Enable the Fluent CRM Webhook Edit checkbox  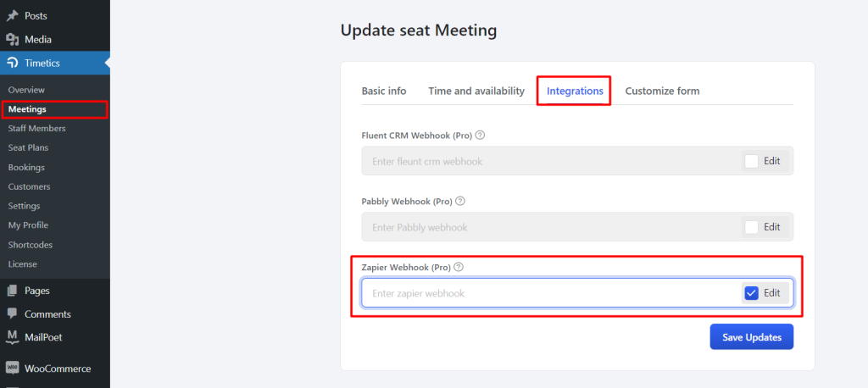[x=751, y=161]
